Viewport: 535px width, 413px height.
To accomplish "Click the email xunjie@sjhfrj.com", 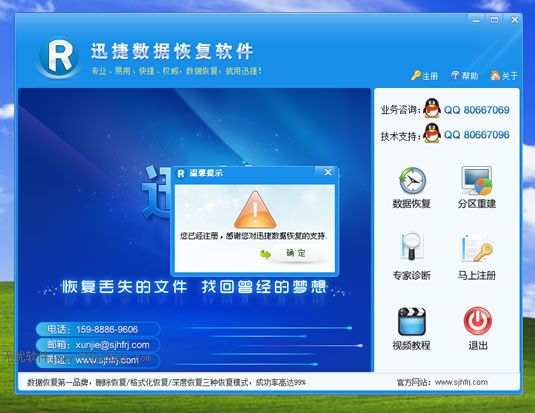I will pos(112,345).
